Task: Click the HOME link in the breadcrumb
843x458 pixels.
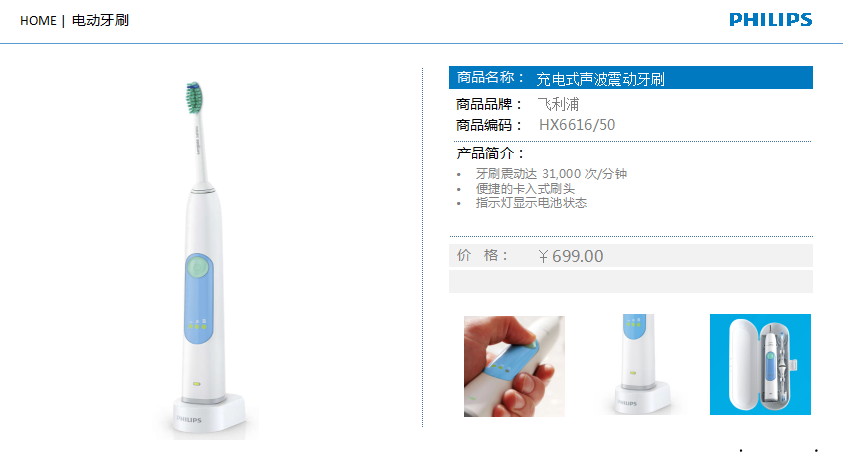Action: [x=38, y=21]
